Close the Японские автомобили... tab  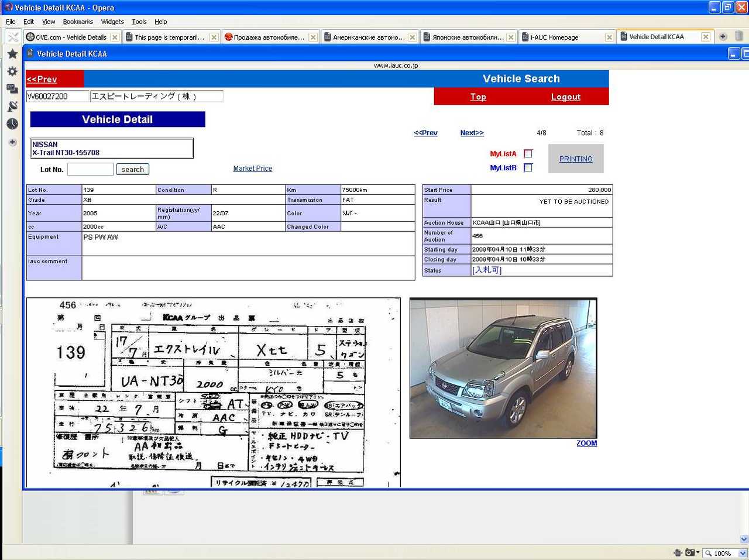coord(511,37)
